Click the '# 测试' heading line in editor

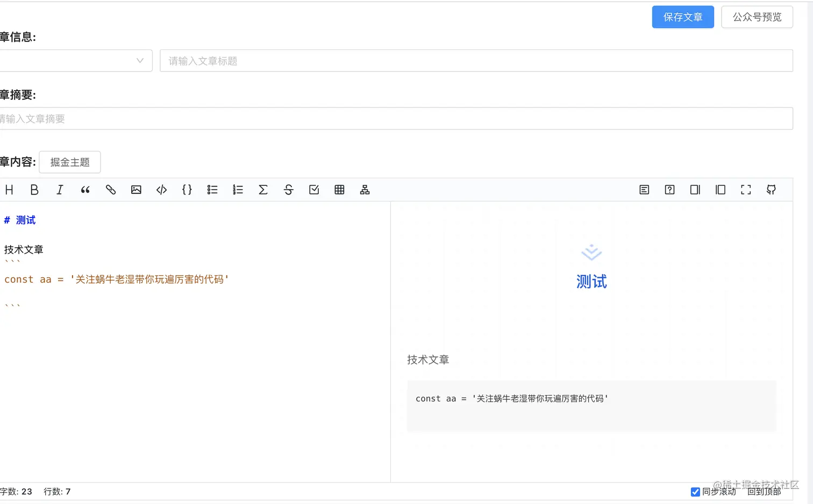20,220
